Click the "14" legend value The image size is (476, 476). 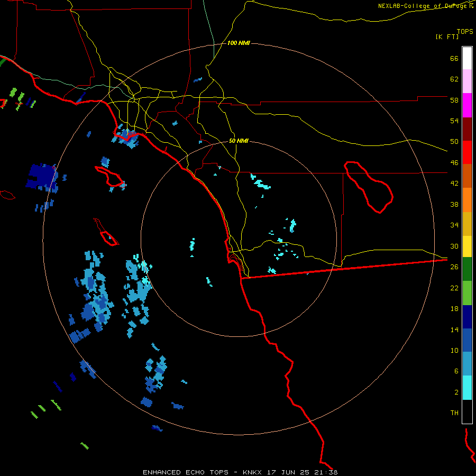click(454, 329)
